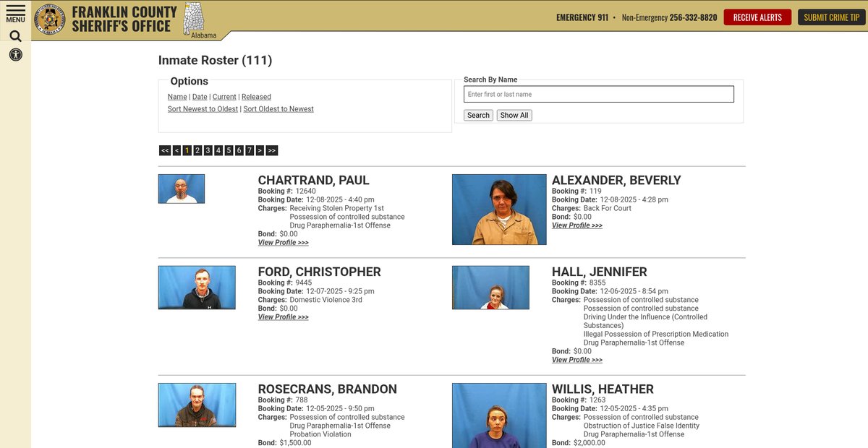Click the Submit Crime Tip button

(832, 17)
